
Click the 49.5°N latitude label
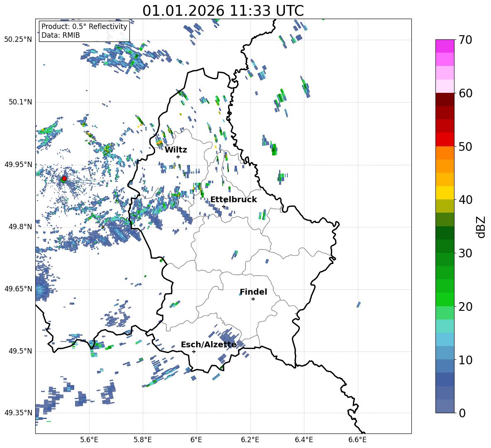click(x=20, y=351)
